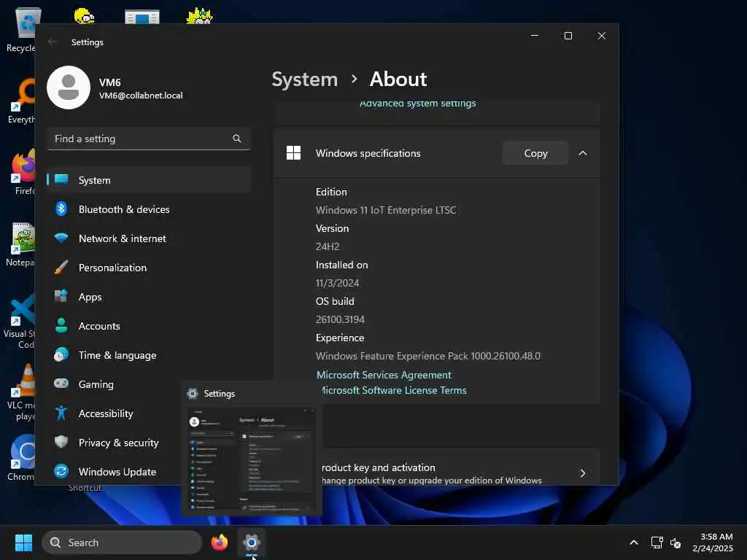Viewport: 747px width, 560px height.
Task: Go to Network & internet settings
Action: 149,238
